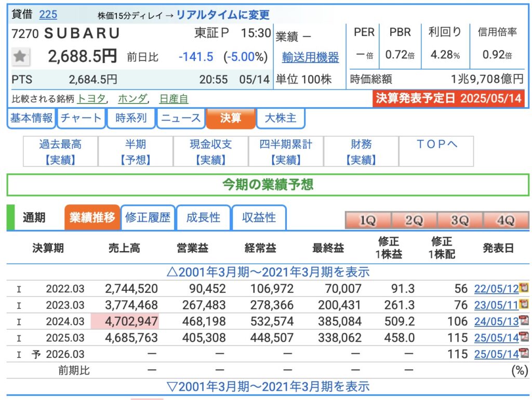Click the 今期の業績予想 heading bar
532x400 pixels.
(268, 185)
